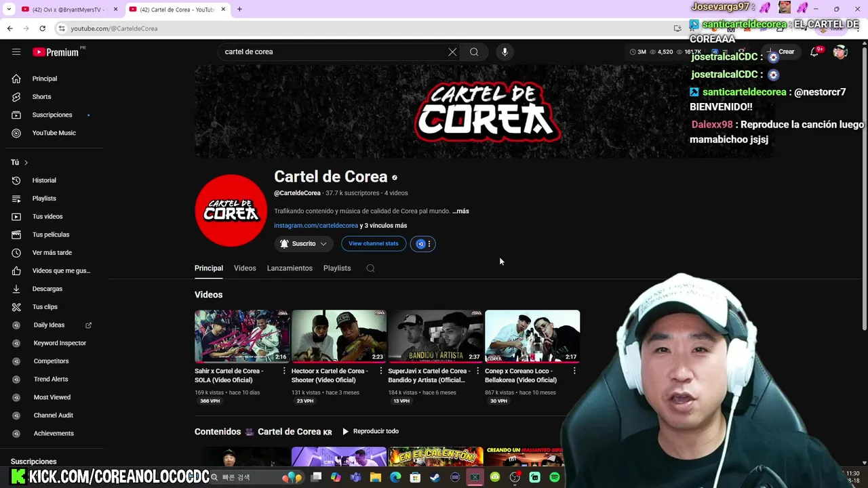
Task: Open Microsoft Edge from taskbar
Action: 395,478
